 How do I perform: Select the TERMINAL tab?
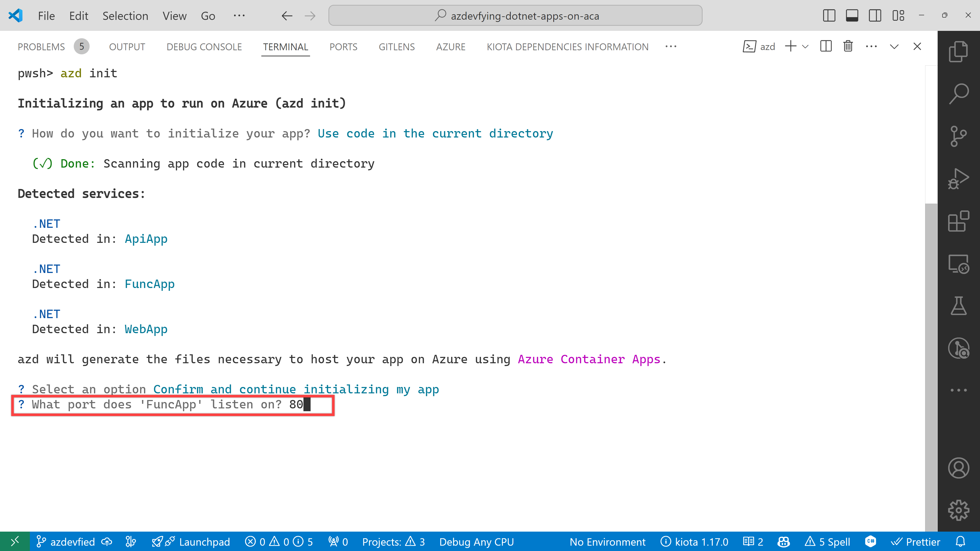(x=285, y=47)
